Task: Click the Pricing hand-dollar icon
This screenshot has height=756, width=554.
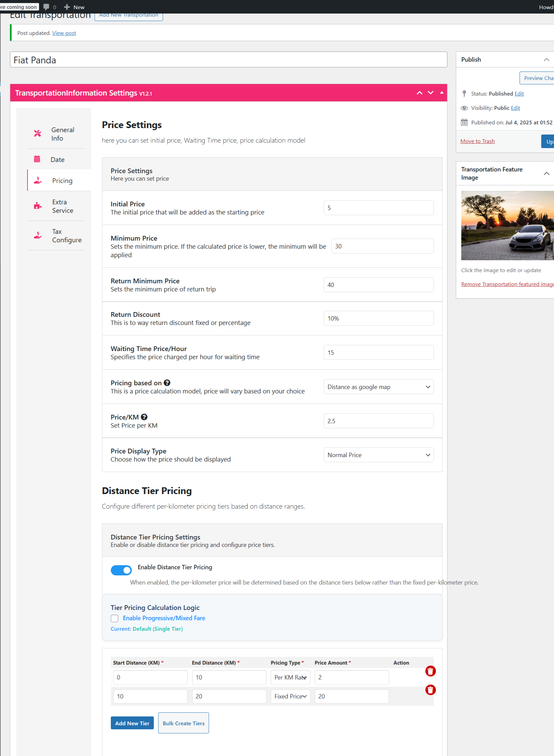Action: click(38, 180)
